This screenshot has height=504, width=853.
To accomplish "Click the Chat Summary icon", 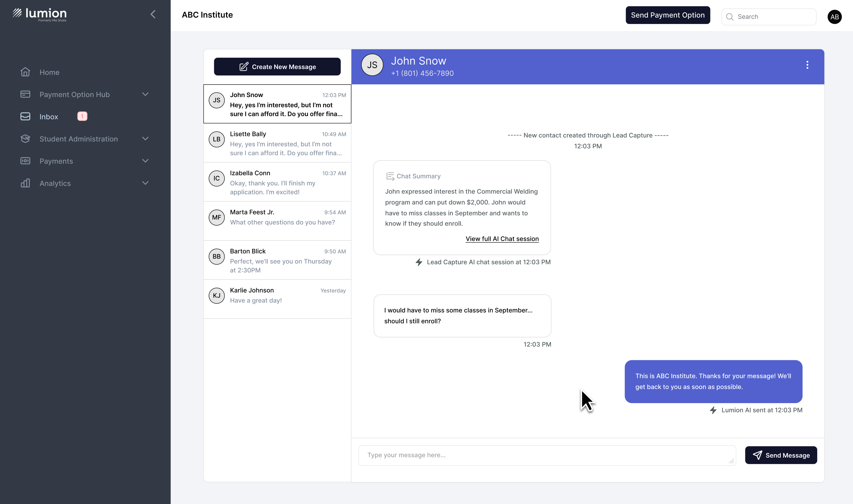I will coord(390,176).
